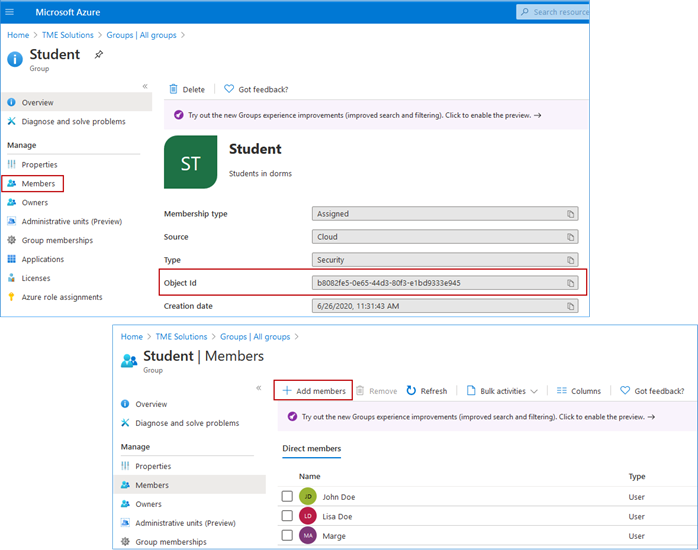The height and width of the screenshot is (550, 698).
Task: Copy the Type field value
Action: (x=570, y=260)
